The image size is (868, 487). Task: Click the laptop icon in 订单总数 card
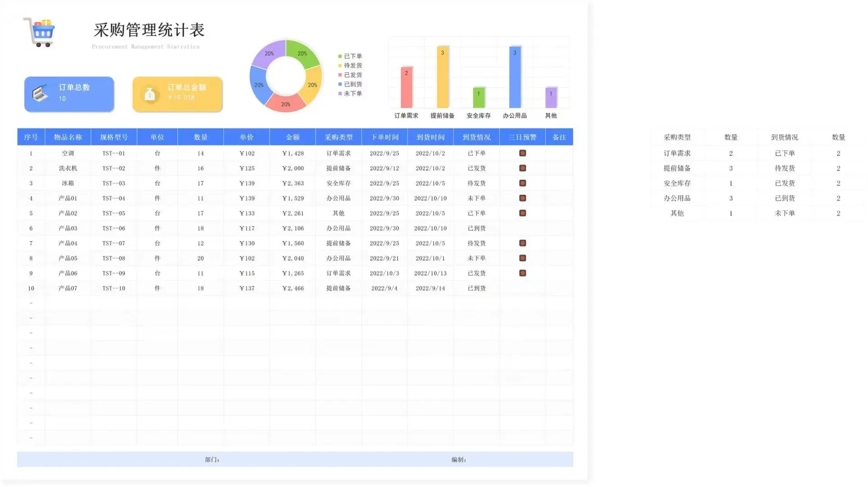pos(40,93)
